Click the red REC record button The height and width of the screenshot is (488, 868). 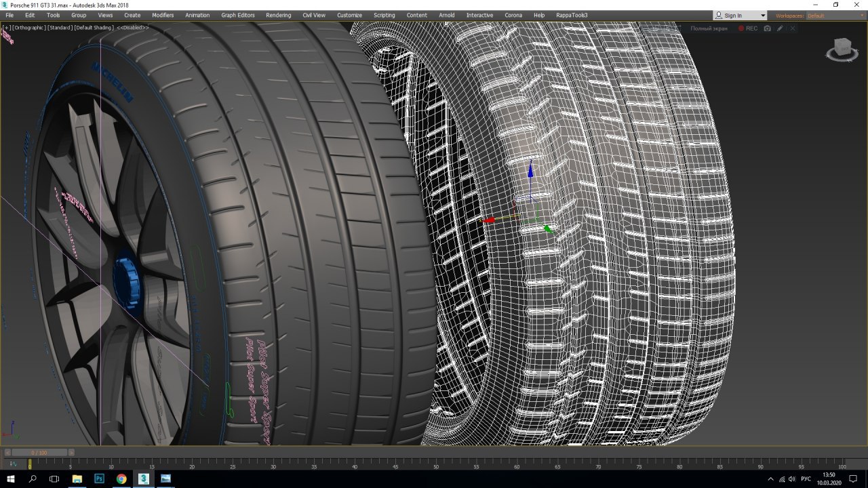pyautogui.click(x=748, y=28)
